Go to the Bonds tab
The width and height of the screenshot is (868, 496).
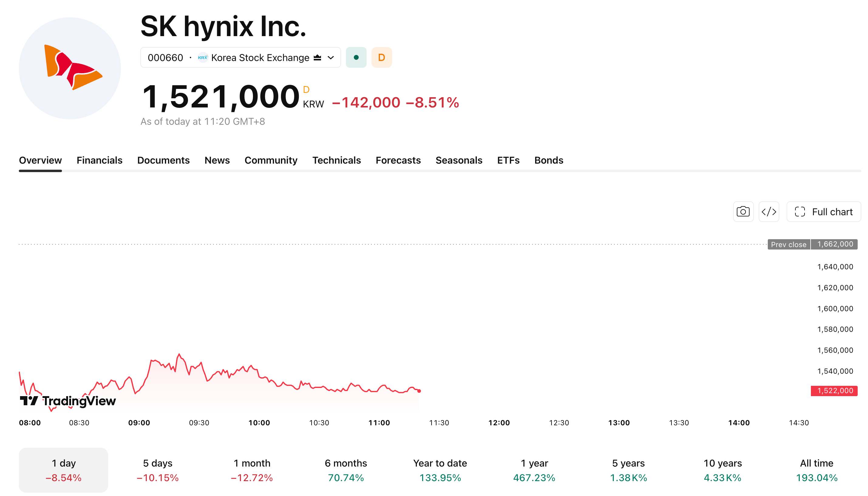[x=549, y=160]
